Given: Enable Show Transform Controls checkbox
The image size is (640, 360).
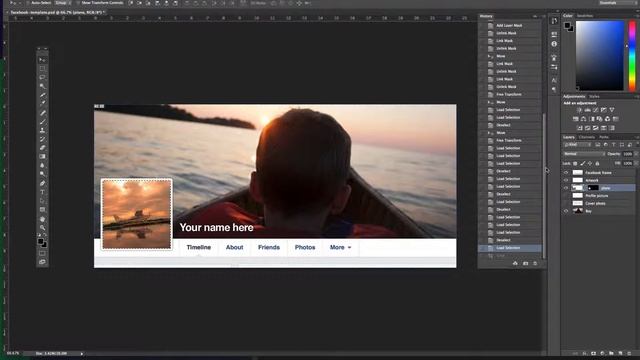Looking at the screenshot, I should tap(78, 3).
